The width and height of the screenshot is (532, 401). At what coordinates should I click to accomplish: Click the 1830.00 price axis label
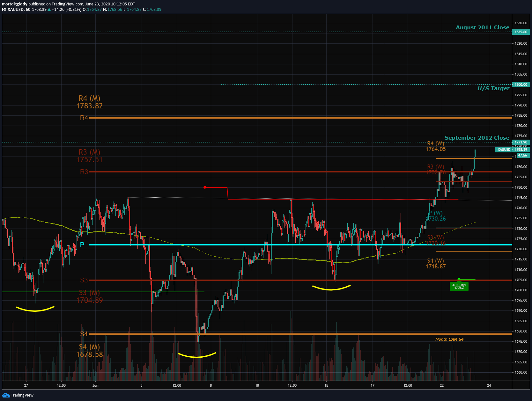pyautogui.click(x=521, y=23)
